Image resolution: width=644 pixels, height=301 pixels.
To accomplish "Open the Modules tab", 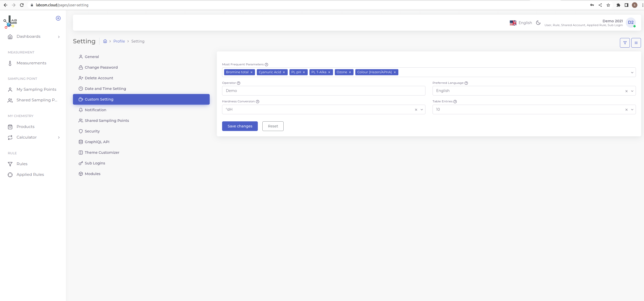I will (141, 174).
